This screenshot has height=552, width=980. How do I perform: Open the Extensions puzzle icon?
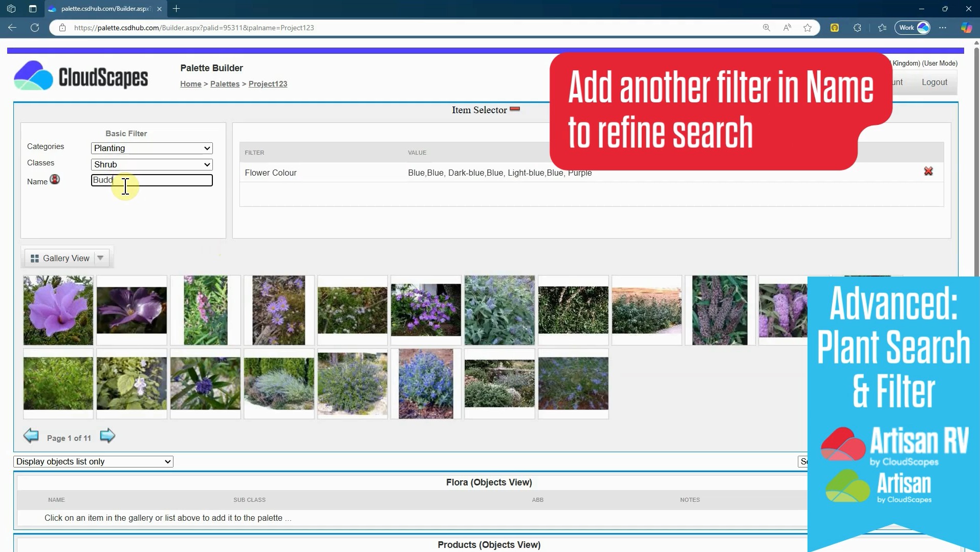(858, 28)
